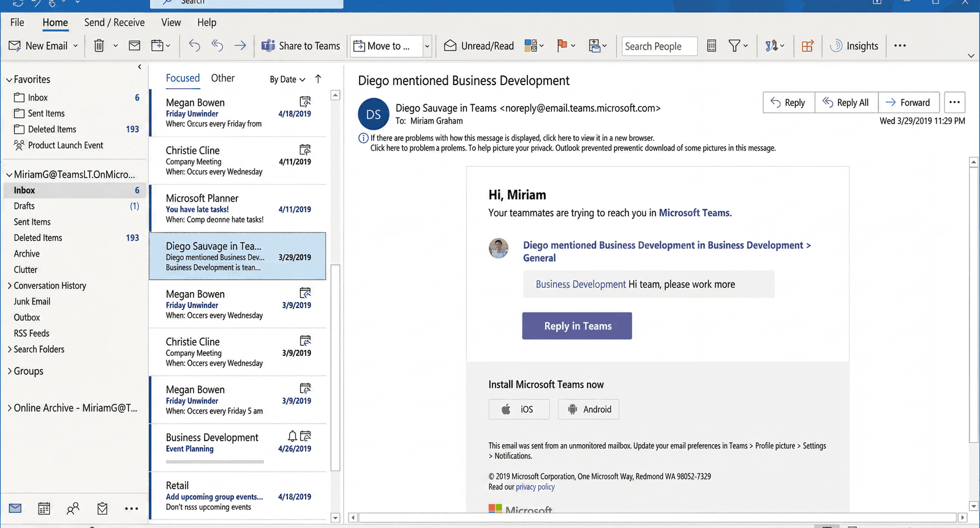Screen dimensions: 980x528
Task: Open the File menu
Action: tap(17, 23)
